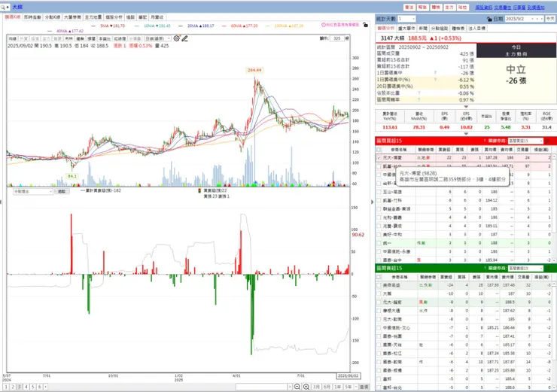Open the 法人目標 tab
Screen dimensions: 557x392
click(x=476, y=29)
